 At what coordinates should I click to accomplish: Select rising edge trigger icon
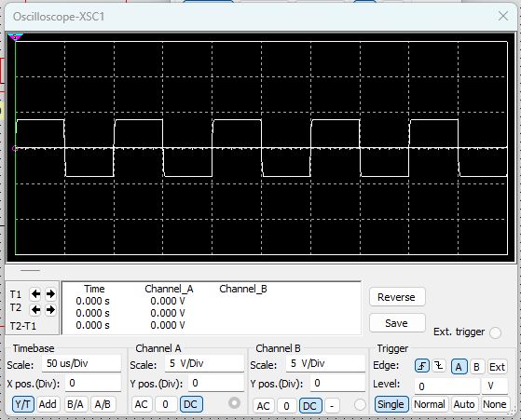[422, 366]
